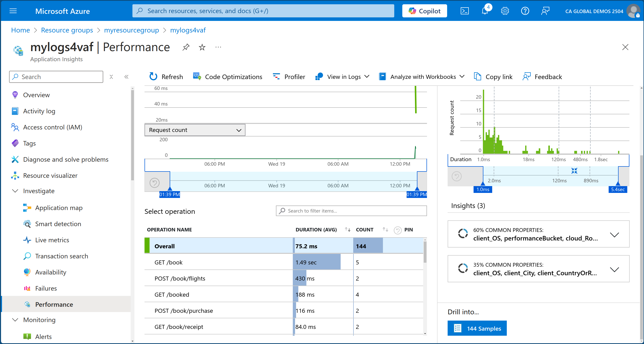The image size is (644, 344).
Task: Open Cloud Shell from the top bar
Action: tap(464, 11)
